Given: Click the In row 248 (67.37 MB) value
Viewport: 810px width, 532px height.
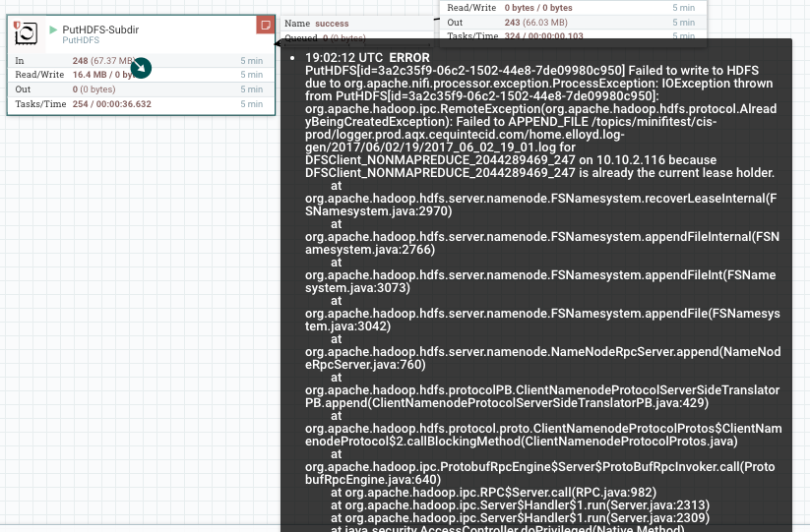Looking at the screenshot, I should (103, 61).
